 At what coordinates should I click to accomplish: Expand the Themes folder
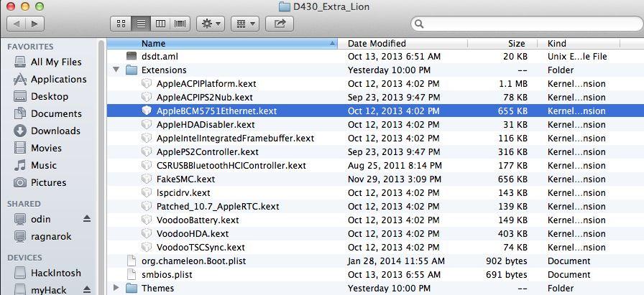pyautogui.click(x=117, y=289)
